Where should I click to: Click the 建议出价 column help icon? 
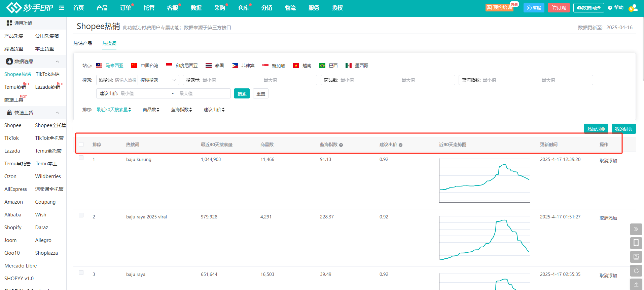(400, 145)
